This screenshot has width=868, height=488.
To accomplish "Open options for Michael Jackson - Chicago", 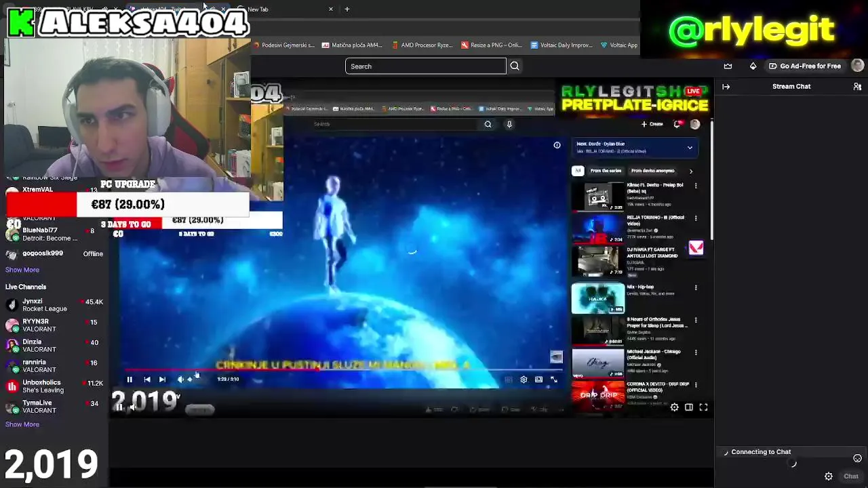I will [x=696, y=352].
